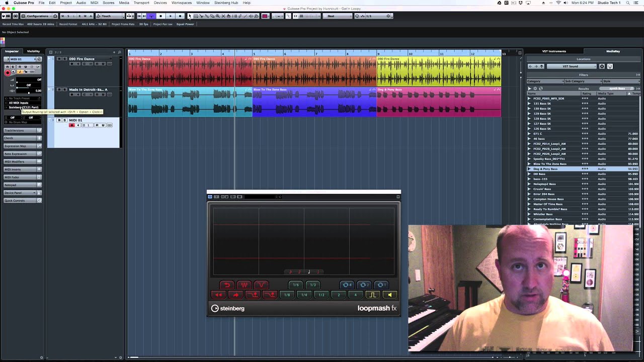Image resolution: width=644 pixels, height=362 pixels.
Task: Click the LoopMash FX 1/8 button
Action: point(287,295)
